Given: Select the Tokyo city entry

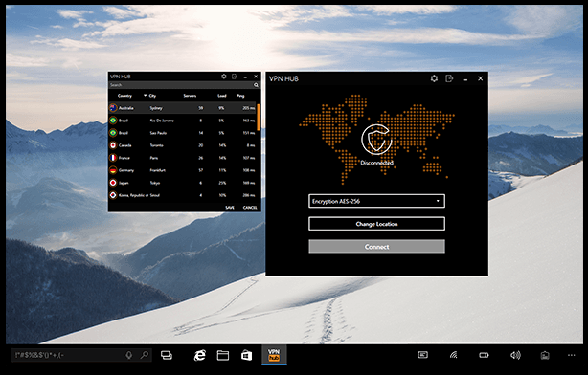Looking at the screenshot, I should point(155,183).
